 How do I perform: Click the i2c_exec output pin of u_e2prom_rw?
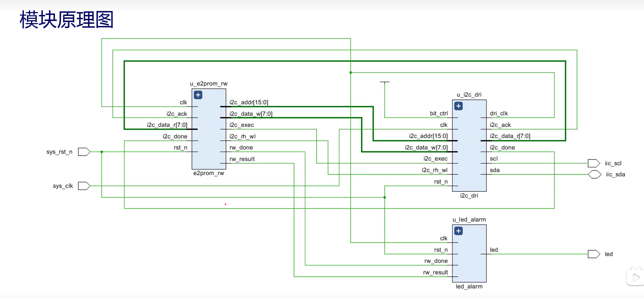[241, 125]
